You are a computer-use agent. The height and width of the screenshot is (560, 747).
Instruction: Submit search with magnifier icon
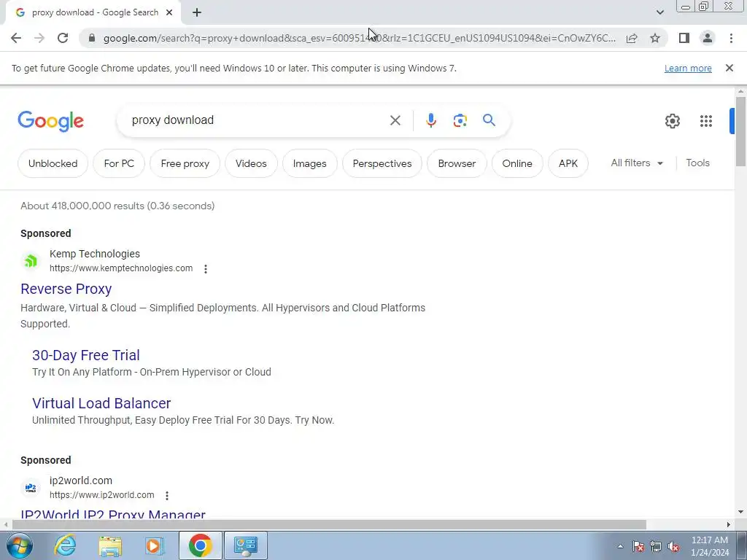[489, 120]
